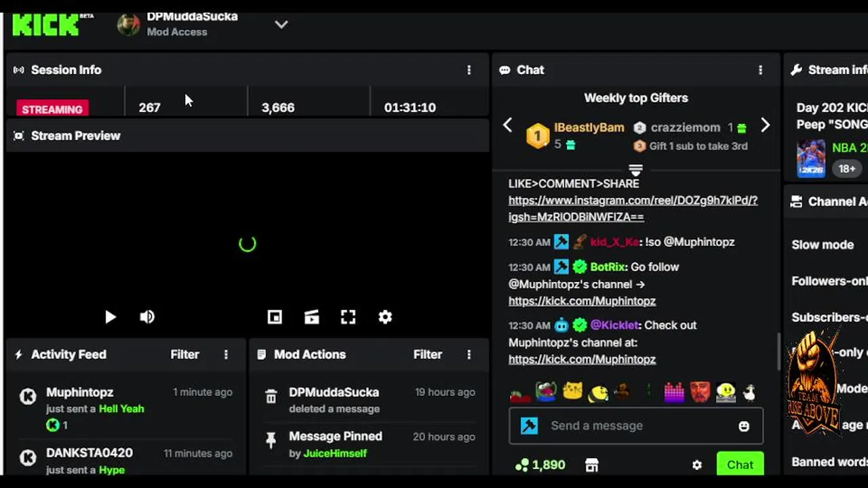The image size is (868, 488).
Task: Click IBeastlyBam top gifter name
Action: click(x=589, y=127)
